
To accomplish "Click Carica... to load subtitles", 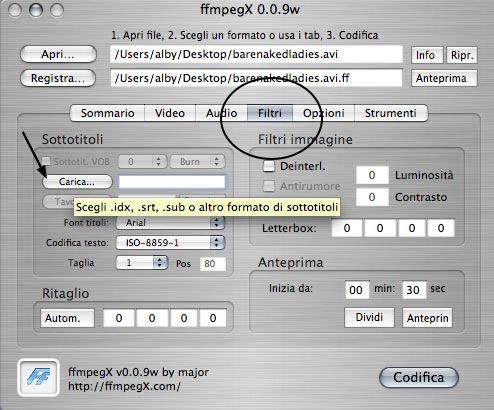I will [77, 182].
